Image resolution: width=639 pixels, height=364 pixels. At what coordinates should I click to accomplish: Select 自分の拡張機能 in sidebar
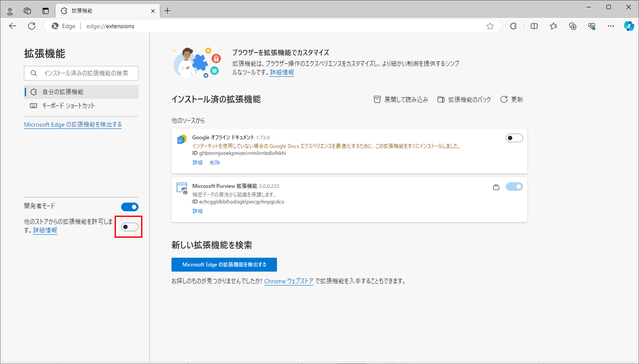[x=81, y=92]
